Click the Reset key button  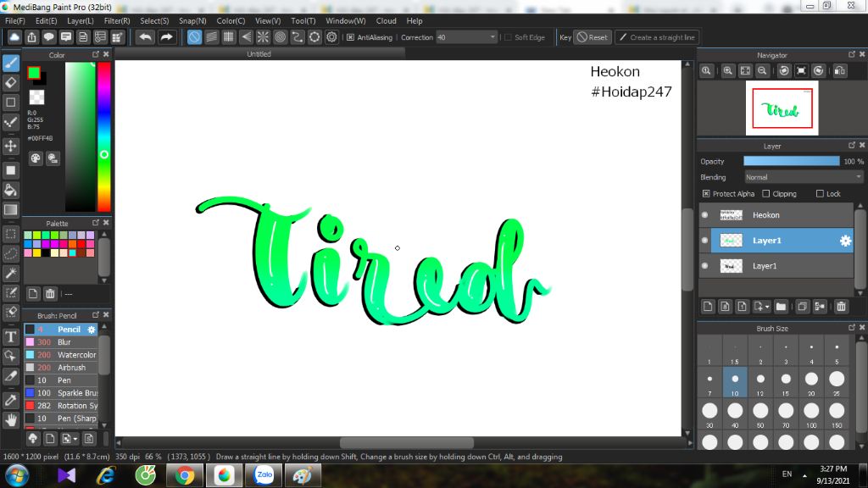(593, 37)
